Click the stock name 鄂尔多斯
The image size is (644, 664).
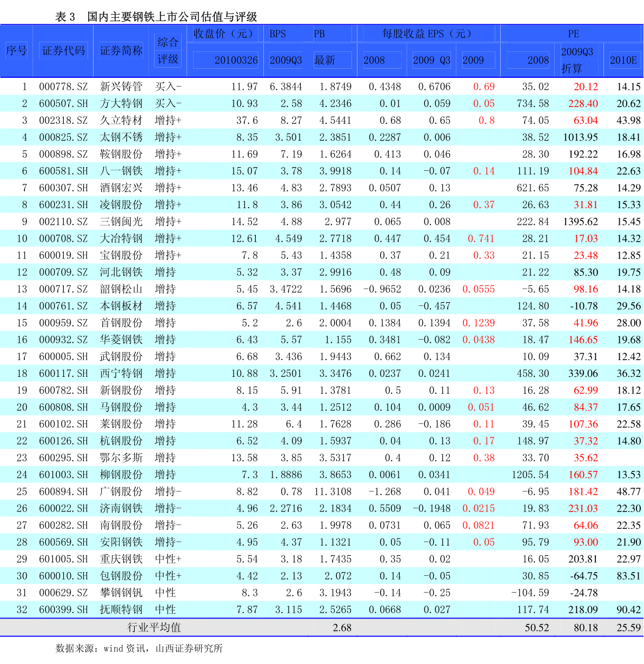[121, 458]
